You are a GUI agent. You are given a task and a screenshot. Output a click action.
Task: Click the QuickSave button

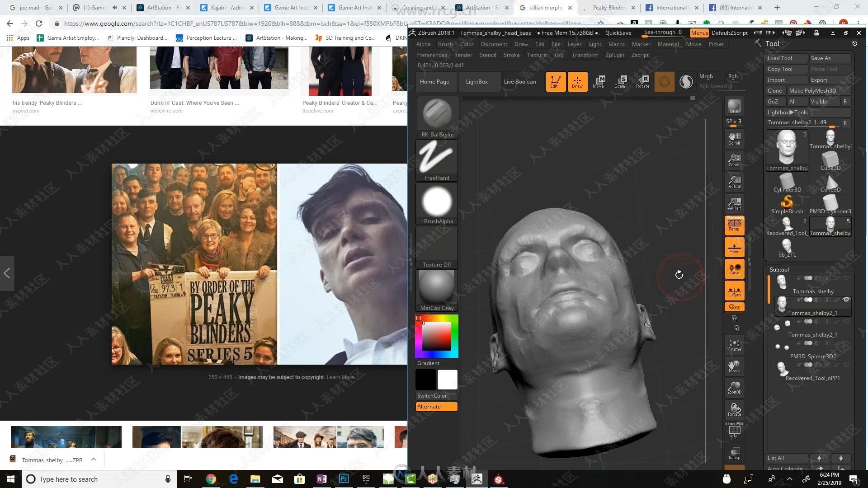click(x=618, y=32)
